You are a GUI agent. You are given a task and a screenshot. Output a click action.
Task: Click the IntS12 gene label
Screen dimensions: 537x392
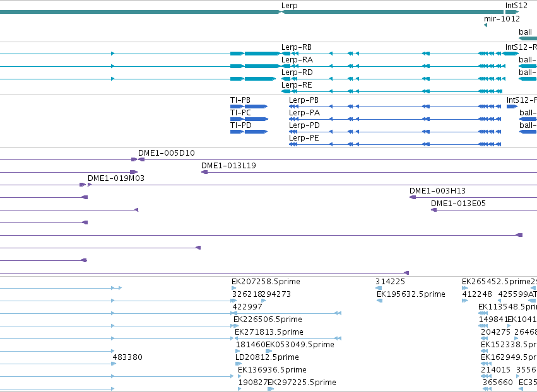coord(516,6)
